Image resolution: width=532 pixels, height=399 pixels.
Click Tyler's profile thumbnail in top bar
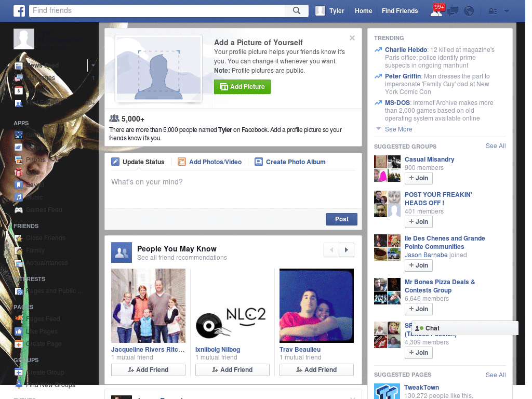320,11
